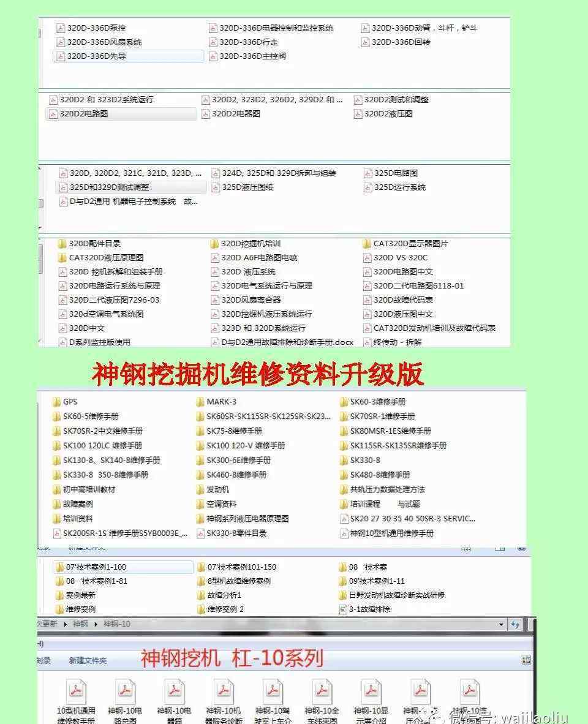Viewport: 588px width, 724px height.
Task: Select the GPS folder icon
Action: coord(56,402)
